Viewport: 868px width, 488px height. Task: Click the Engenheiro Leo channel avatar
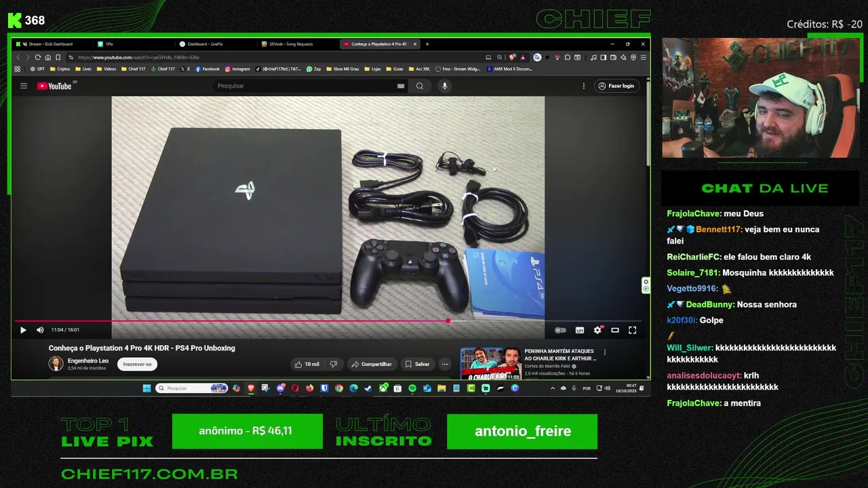[x=56, y=364]
